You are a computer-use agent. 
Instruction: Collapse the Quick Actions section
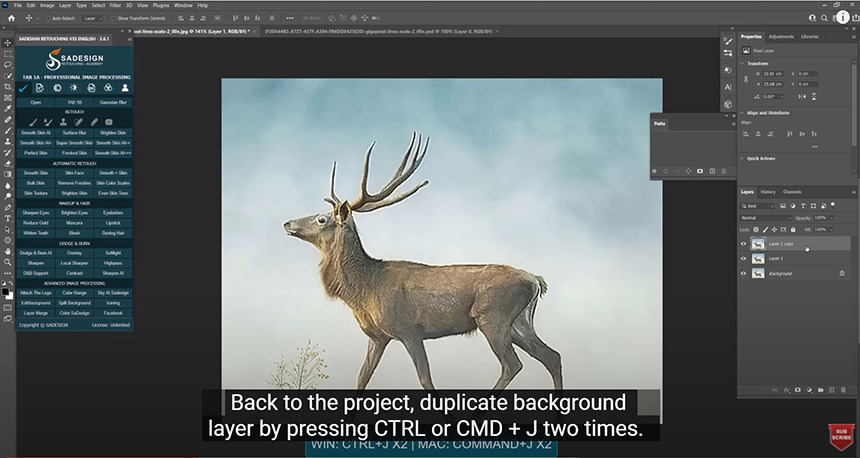click(x=743, y=158)
